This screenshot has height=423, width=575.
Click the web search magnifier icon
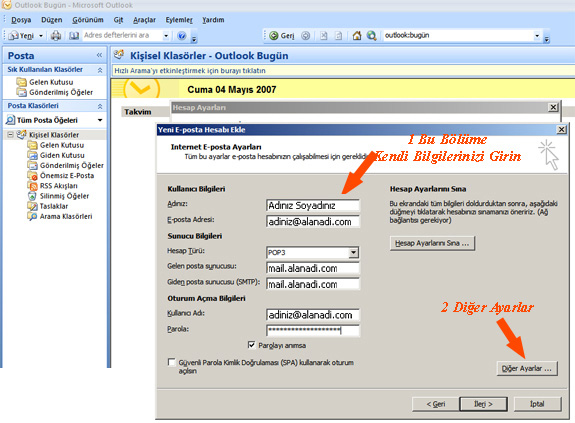[372, 36]
